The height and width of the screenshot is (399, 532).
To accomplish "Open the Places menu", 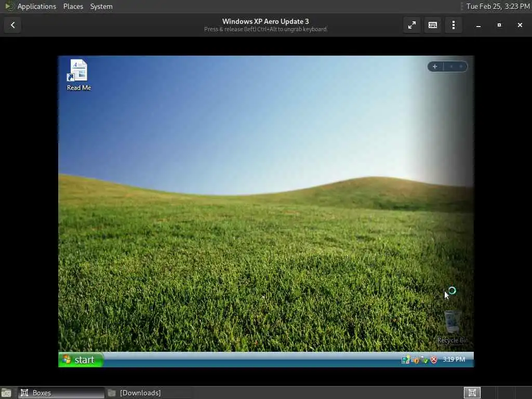I will (x=73, y=6).
